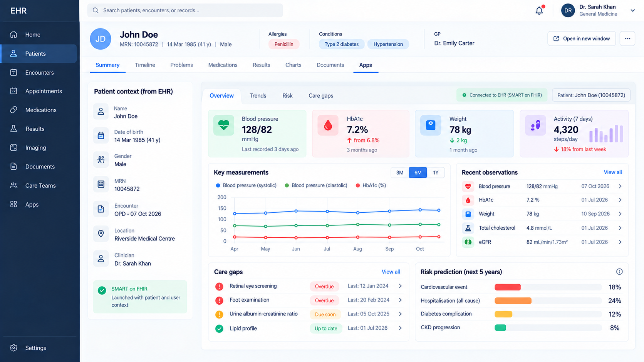Toggle Blood pressure (diastolic) legend series
Viewport: 644px width, 362px height.
pos(316,185)
